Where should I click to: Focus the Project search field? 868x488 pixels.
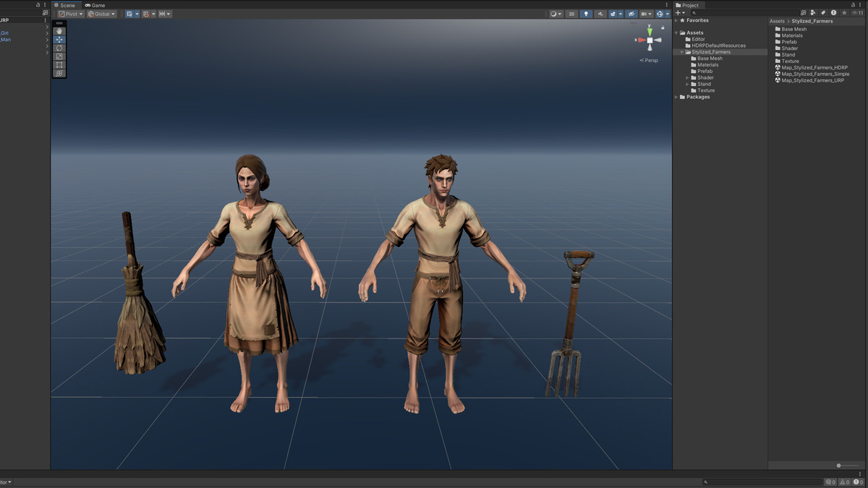(x=744, y=13)
